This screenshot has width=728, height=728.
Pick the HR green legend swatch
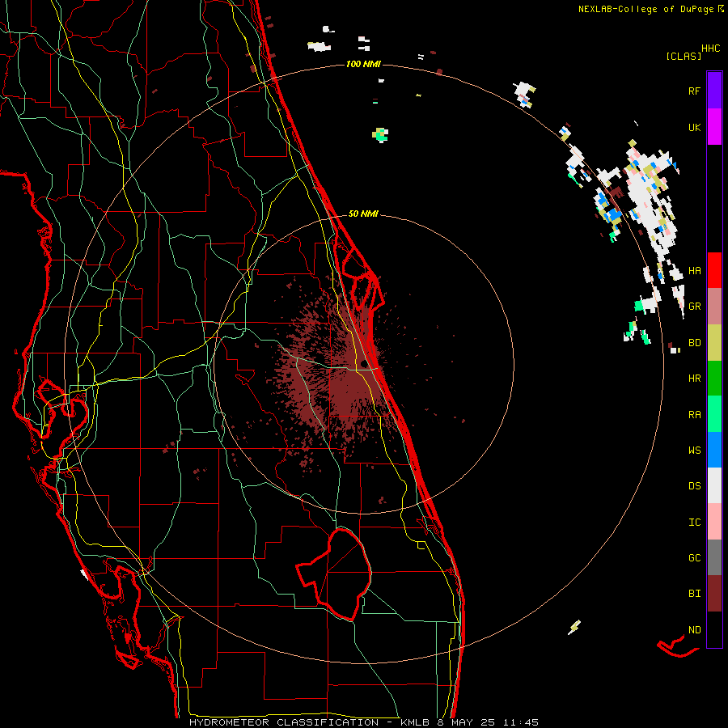pyautogui.click(x=714, y=379)
